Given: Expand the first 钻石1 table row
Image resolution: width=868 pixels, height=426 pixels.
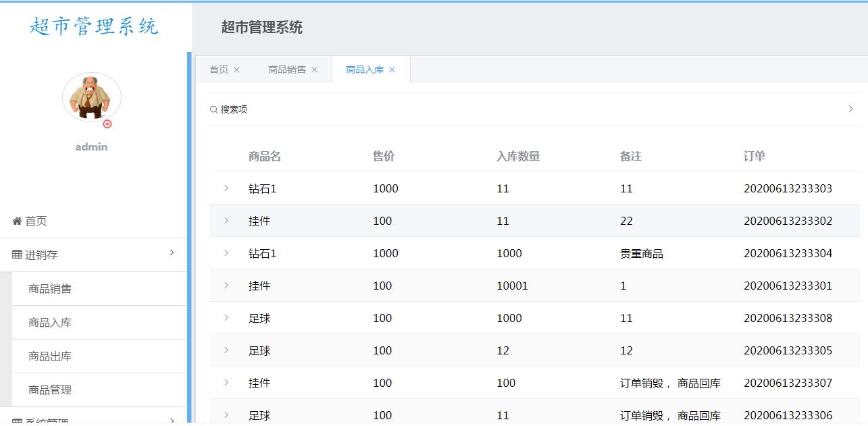Looking at the screenshot, I should 226,188.
